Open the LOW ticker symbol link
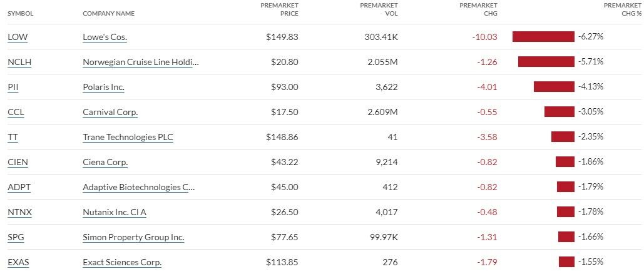The height and width of the screenshot is (274, 644). click(18, 37)
